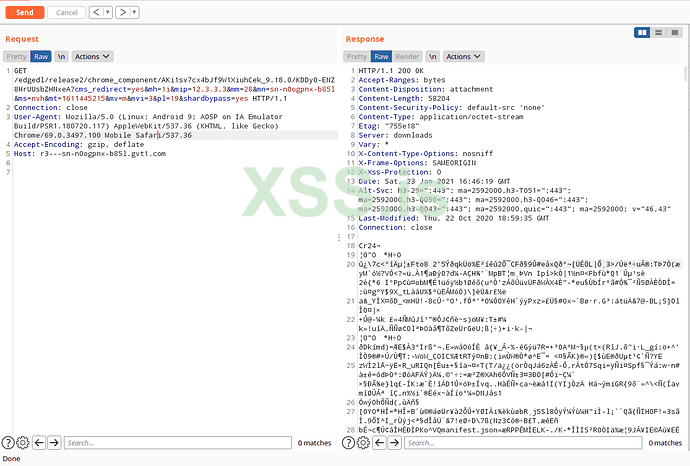Go to previous request with back arrow

(96, 12)
